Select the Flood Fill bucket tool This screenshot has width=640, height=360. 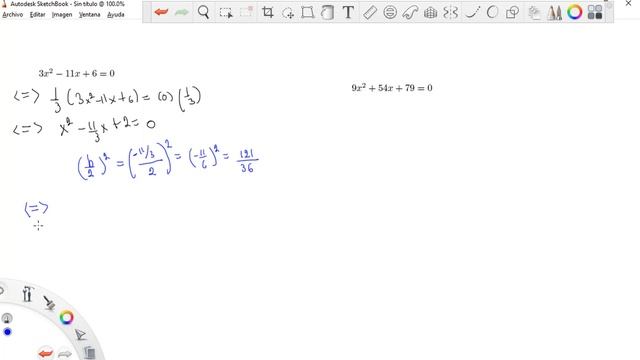[x=327, y=12]
